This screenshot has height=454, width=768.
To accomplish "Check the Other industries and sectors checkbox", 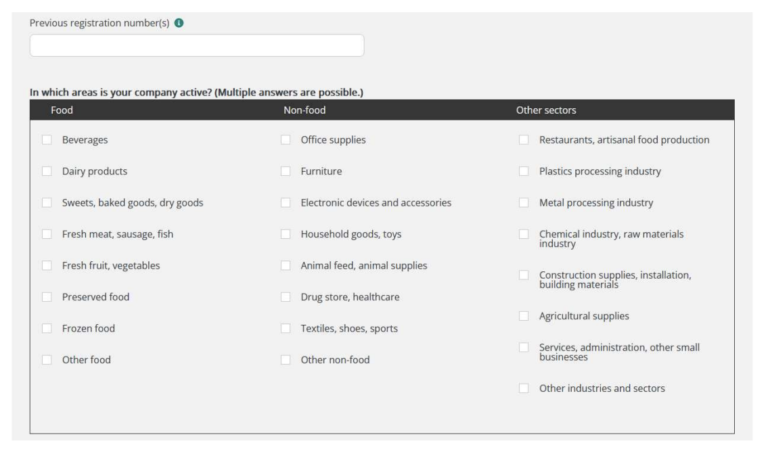I will [x=524, y=388].
